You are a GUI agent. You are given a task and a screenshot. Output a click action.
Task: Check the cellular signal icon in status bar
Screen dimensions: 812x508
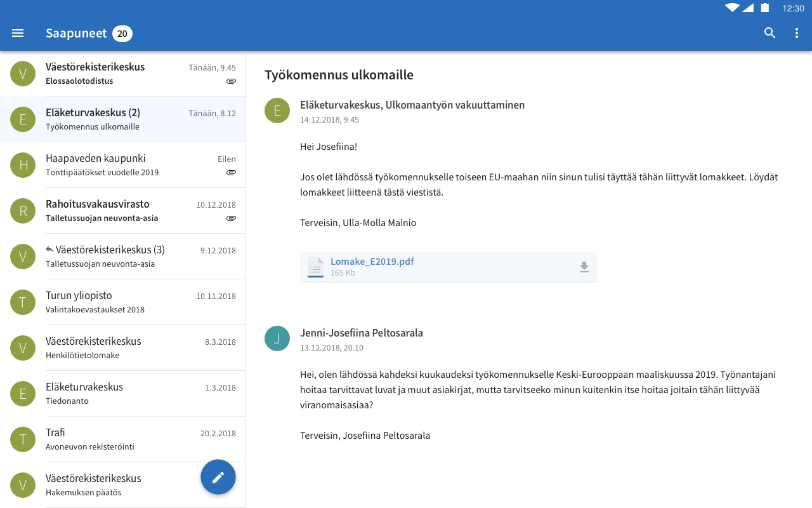click(x=748, y=8)
